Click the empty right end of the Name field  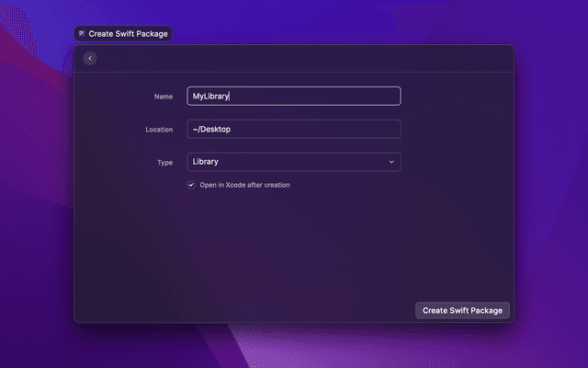[x=367, y=96]
